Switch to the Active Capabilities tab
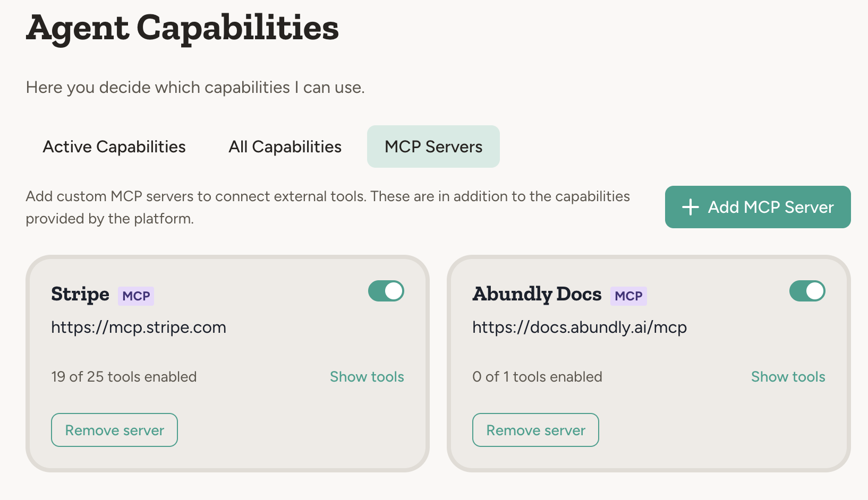This screenshot has height=500, width=868. (114, 146)
